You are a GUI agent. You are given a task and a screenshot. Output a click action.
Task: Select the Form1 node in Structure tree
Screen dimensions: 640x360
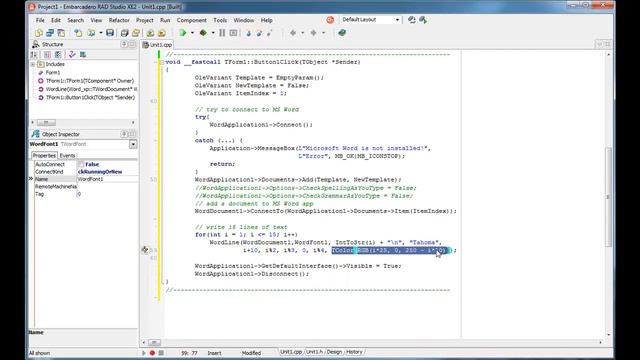(x=53, y=73)
